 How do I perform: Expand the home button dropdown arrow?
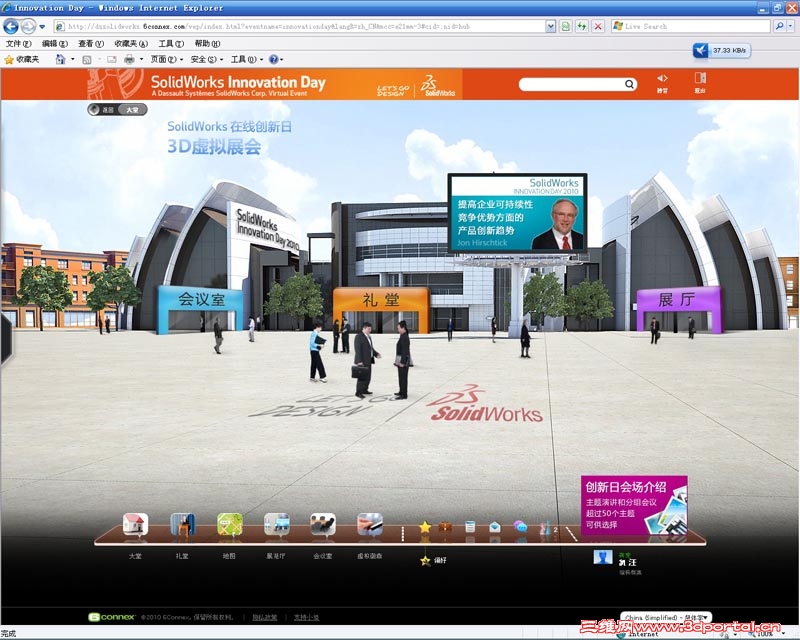pos(72,59)
